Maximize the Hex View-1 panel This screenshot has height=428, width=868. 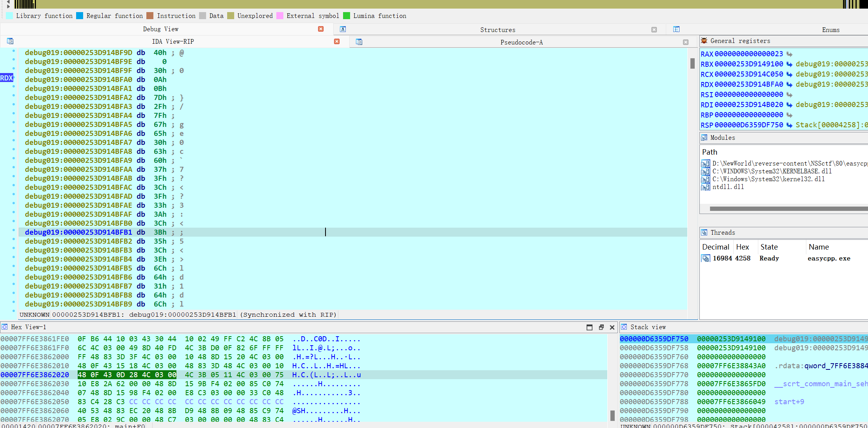click(x=589, y=327)
